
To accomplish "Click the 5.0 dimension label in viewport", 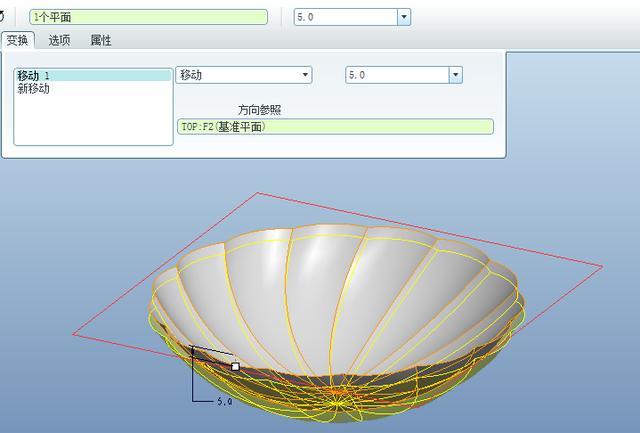I will (x=224, y=401).
